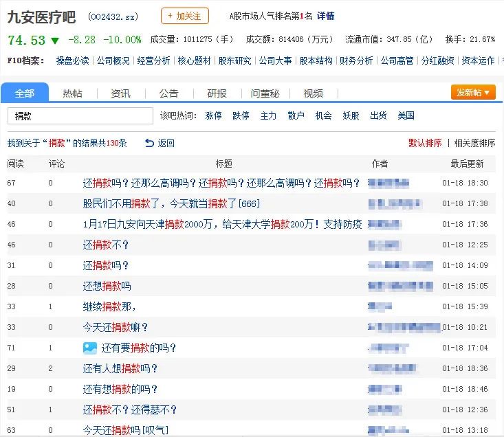Open F10 link 资本运作
The height and width of the screenshot is (437, 504).
click(478, 60)
